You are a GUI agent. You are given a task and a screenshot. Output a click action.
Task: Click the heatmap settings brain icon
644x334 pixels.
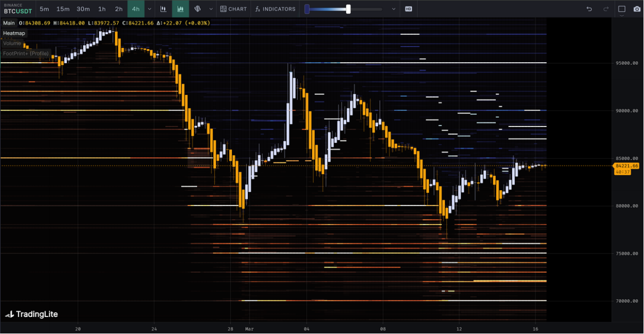coord(198,9)
